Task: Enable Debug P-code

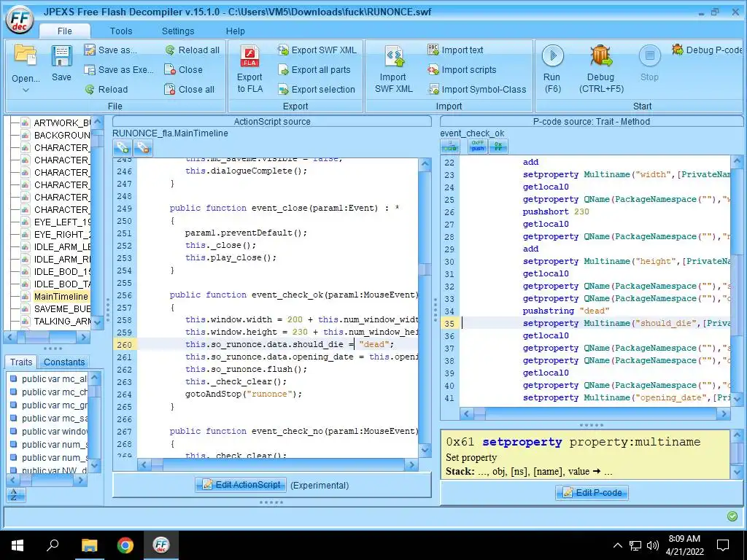Action: [707, 50]
